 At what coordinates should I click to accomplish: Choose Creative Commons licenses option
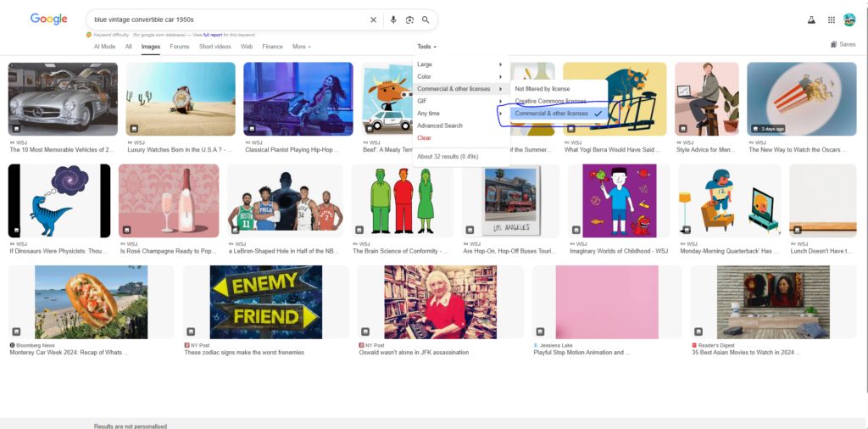(x=550, y=101)
